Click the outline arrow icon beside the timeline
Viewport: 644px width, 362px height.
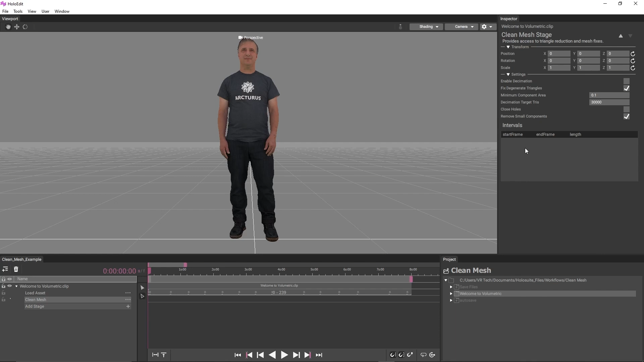pos(142,296)
